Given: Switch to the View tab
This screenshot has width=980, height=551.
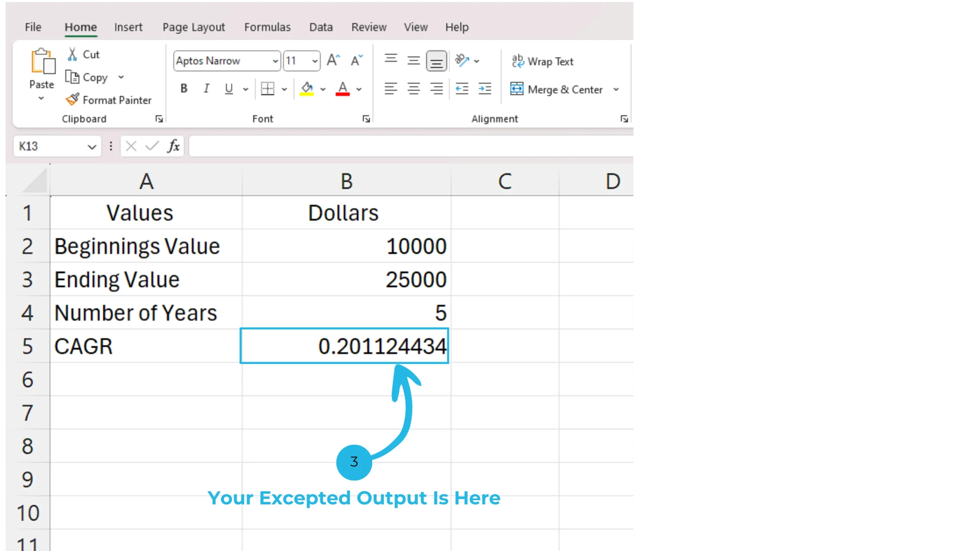Looking at the screenshot, I should (x=416, y=27).
